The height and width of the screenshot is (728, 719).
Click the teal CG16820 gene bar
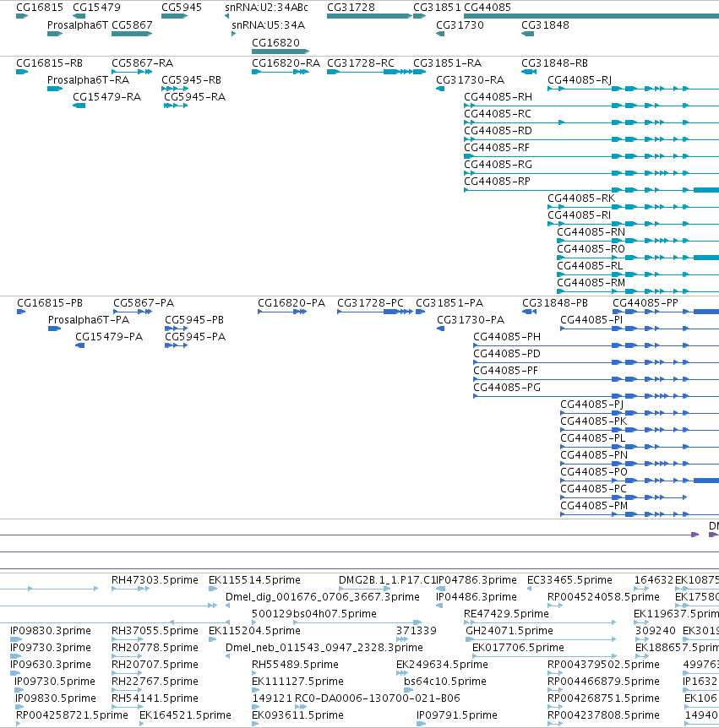281,52
